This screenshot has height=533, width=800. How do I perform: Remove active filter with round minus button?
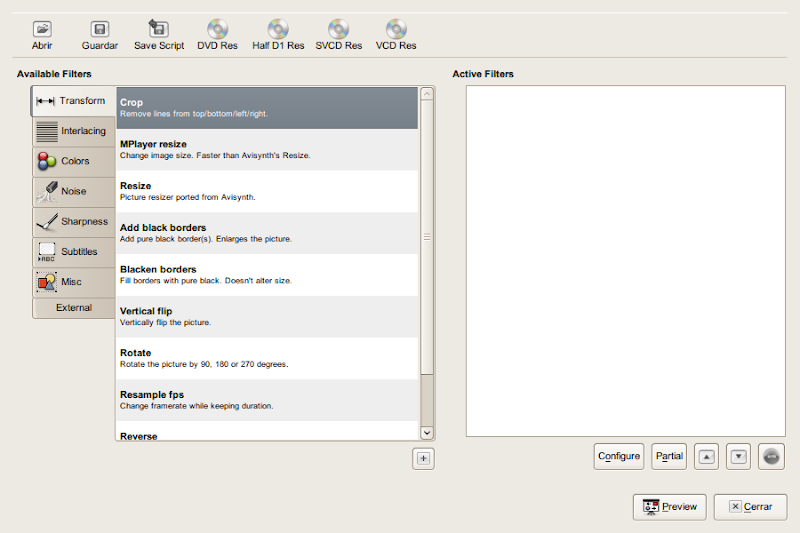point(771,456)
